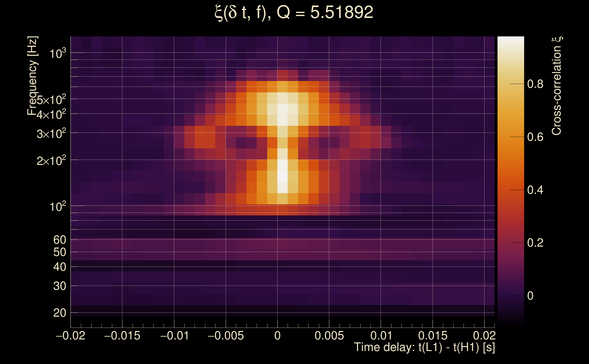This screenshot has width=589, height=364.
Task: Click the 0.6 label on the color bar
Action: coord(535,137)
